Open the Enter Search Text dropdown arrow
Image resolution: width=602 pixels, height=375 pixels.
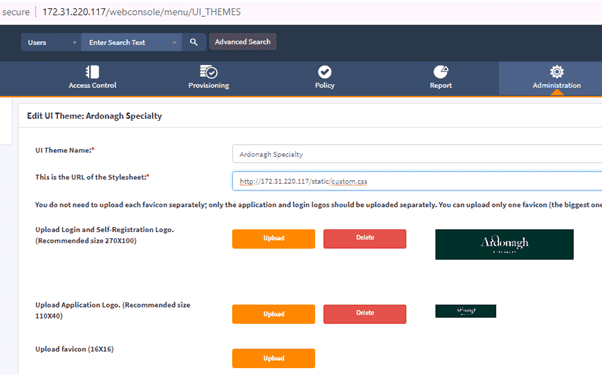point(174,43)
